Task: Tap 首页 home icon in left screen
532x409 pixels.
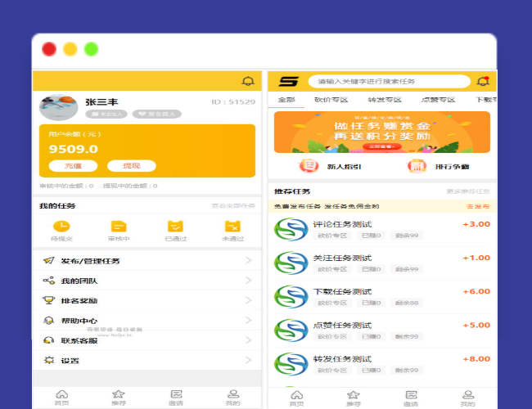Action: (x=61, y=394)
